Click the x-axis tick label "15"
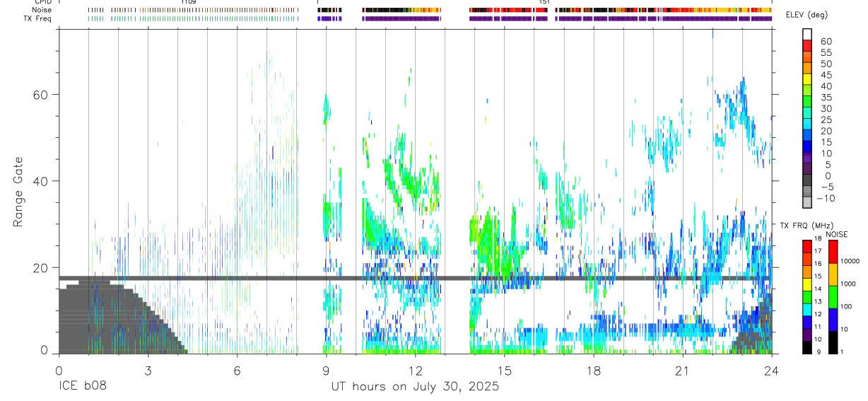 coord(504,371)
